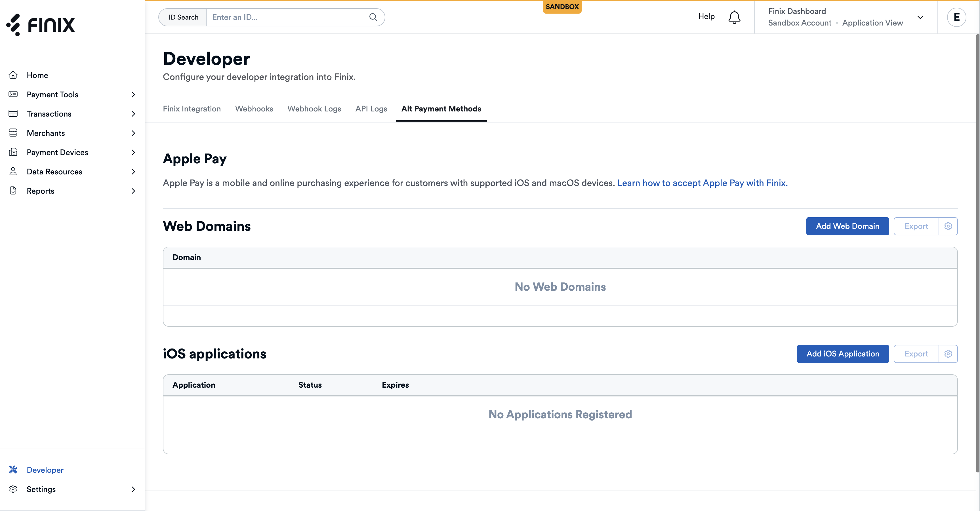The image size is (980, 511).
Task: Click the Settings gear icon in sidebar
Action: click(13, 489)
